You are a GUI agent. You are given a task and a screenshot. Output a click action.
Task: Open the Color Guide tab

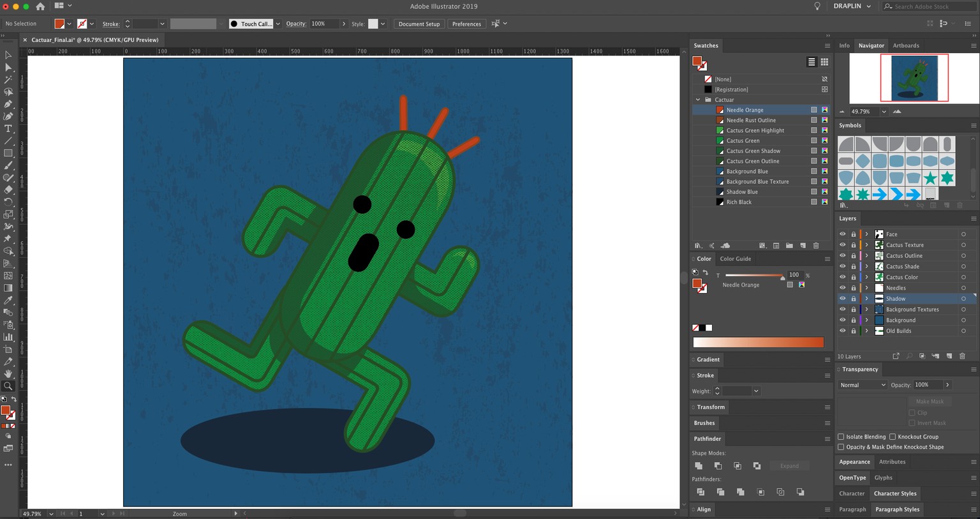[736, 259]
